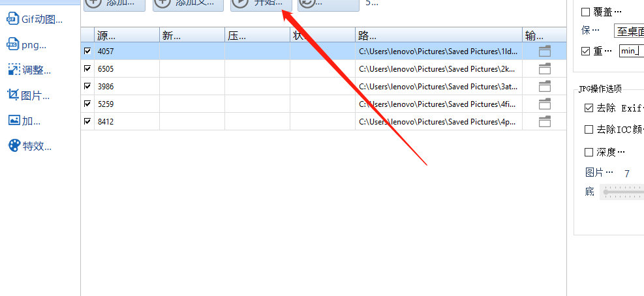Uncheck the checkbox for row 8412
The height and width of the screenshot is (296, 644).
tap(87, 121)
